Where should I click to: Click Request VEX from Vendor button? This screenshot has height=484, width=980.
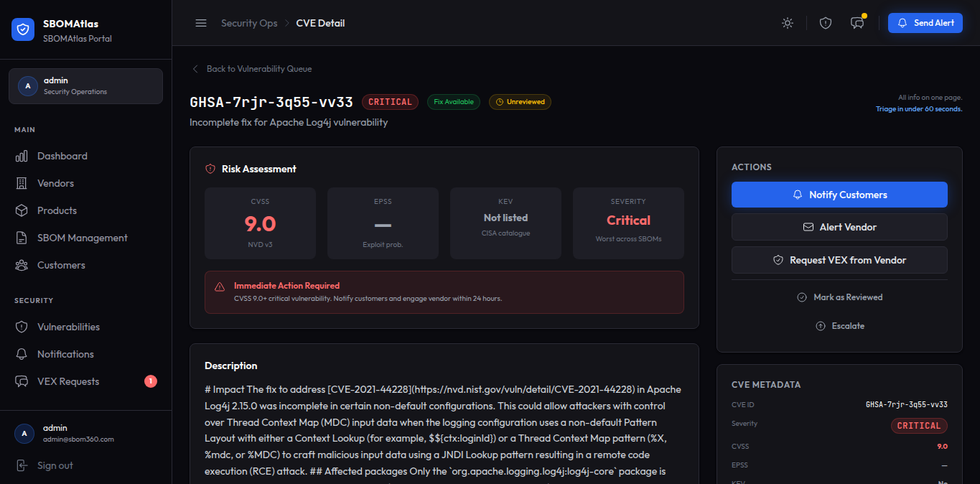[x=839, y=260]
